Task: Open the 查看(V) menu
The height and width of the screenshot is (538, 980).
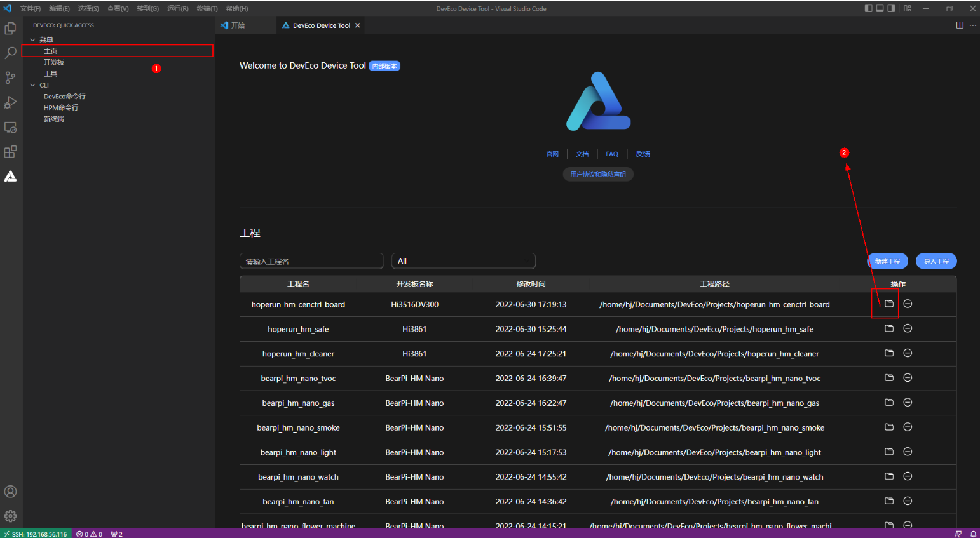Action: pyautogui.click(x=118, y=8)
